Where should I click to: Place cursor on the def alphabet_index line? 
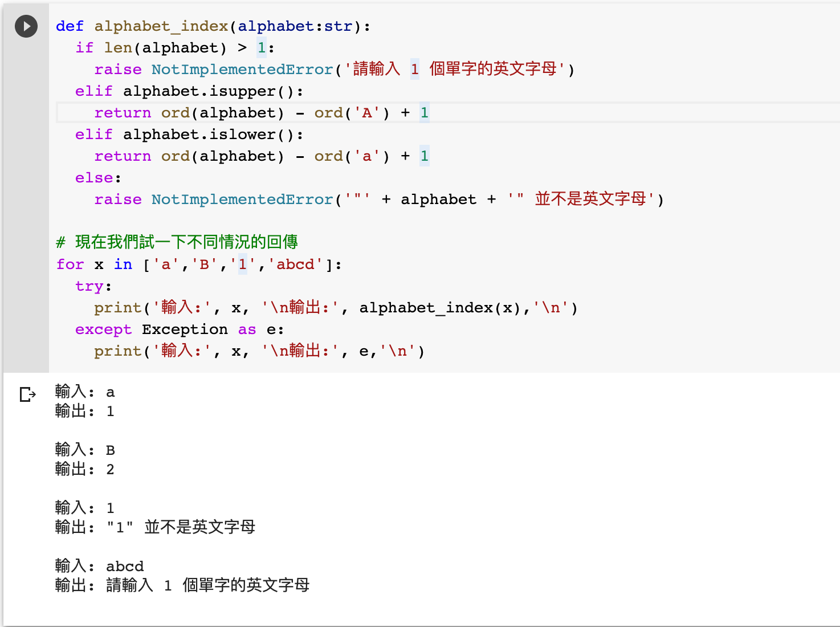tap(211, 26)
